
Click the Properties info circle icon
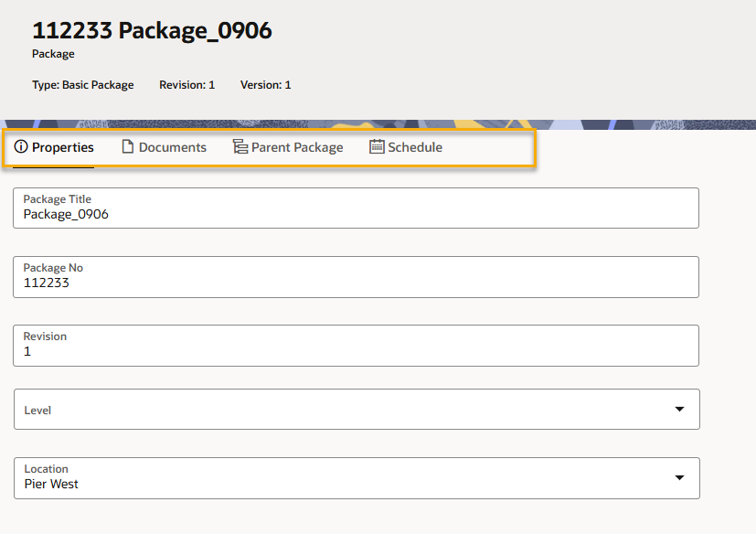21,147
